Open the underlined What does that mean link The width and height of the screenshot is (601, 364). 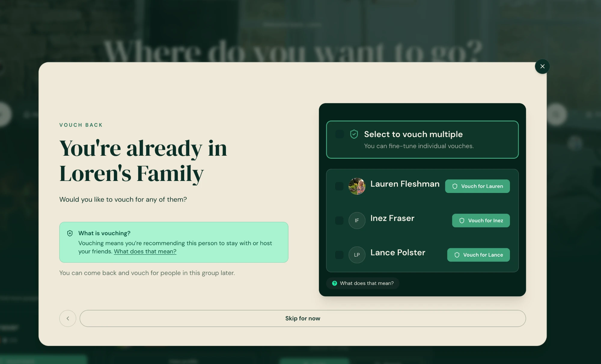click(145, 251)
